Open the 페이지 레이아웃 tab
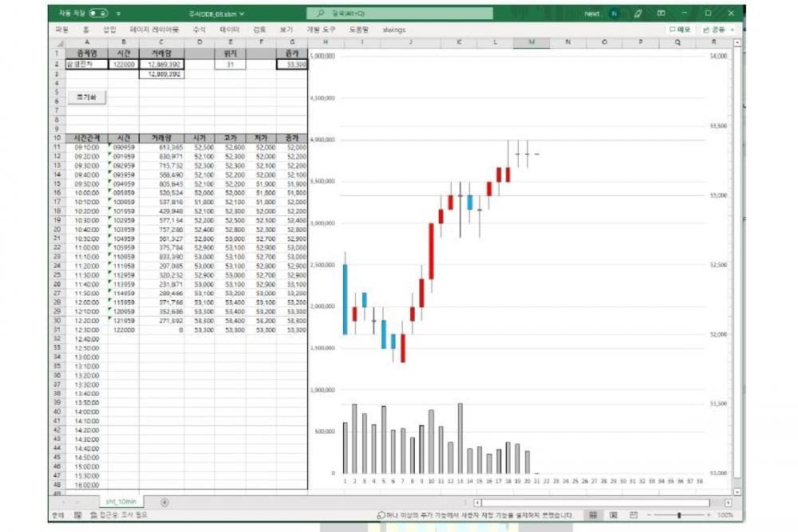Viewport: 798px width, 532px height. click(154, 30)
